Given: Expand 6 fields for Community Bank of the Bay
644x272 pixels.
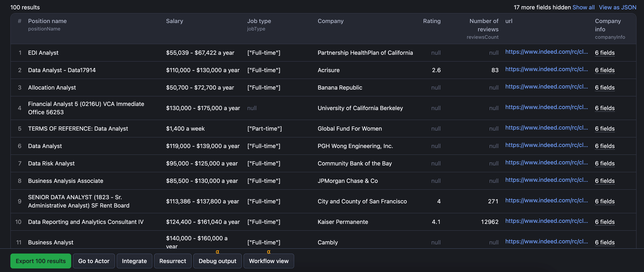Looking at the screenshot, I should pos(605,163).
